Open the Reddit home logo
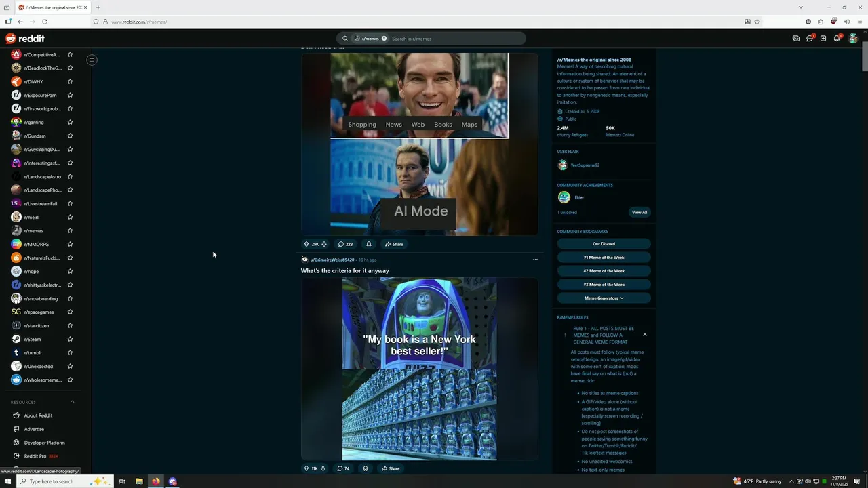Screen dimensions: 868x488 coord(25,39)
